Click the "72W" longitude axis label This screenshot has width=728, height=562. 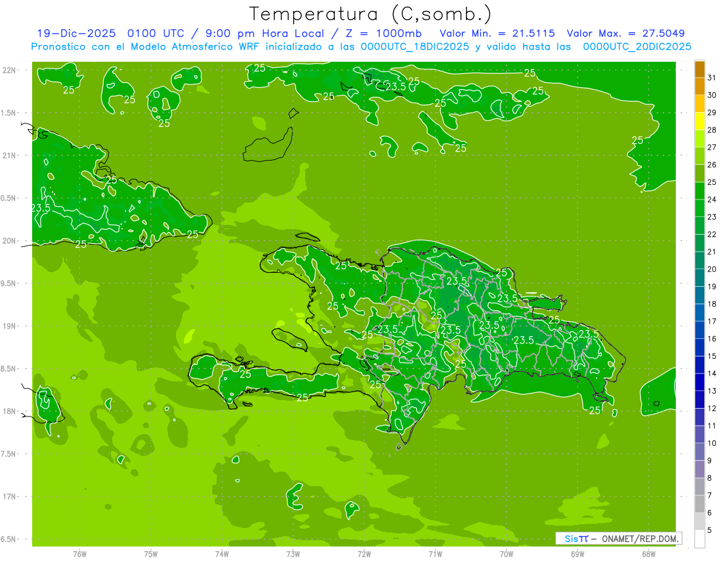pyautogui.click(x=364, y=554)
